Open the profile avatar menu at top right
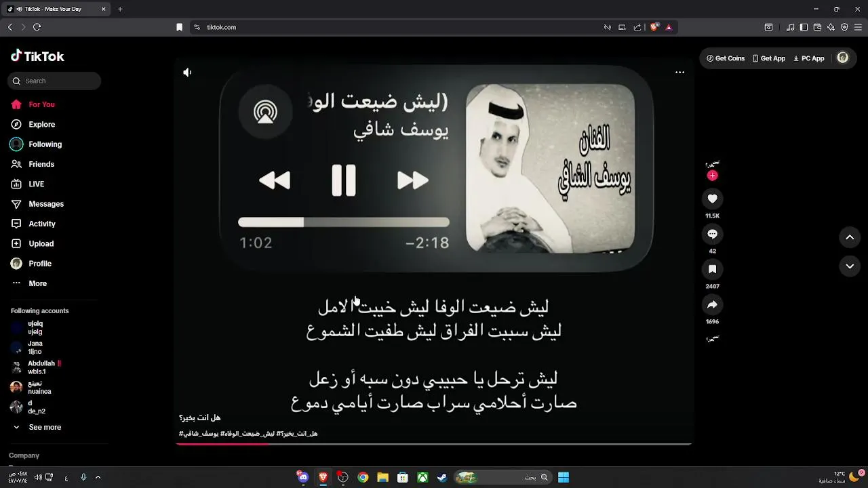This screenshot has width=868, height=488. coord(843,58)
